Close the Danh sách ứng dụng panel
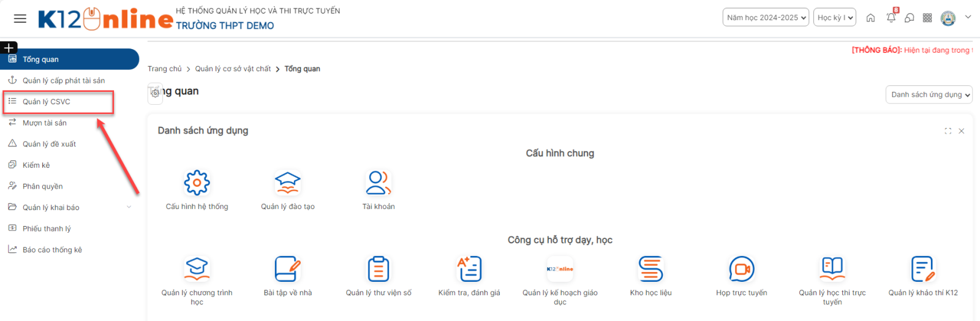This screenshot has width=980, height=321. click(962, 131)
